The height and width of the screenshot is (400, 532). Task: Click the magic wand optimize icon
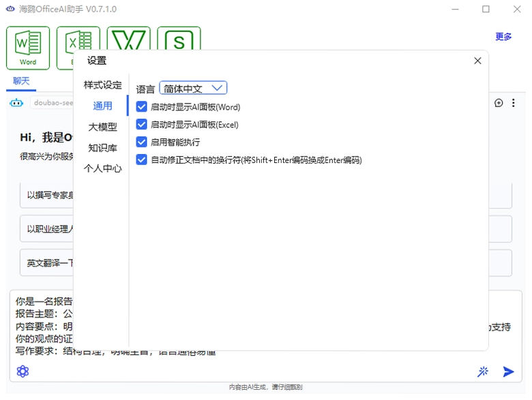click(x=483, y=371)
